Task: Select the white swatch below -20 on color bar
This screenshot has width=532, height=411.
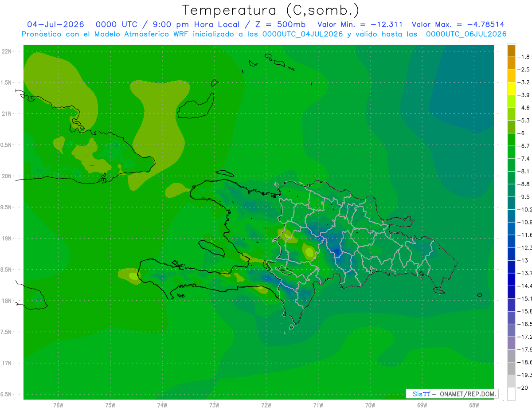Action: 511,394
